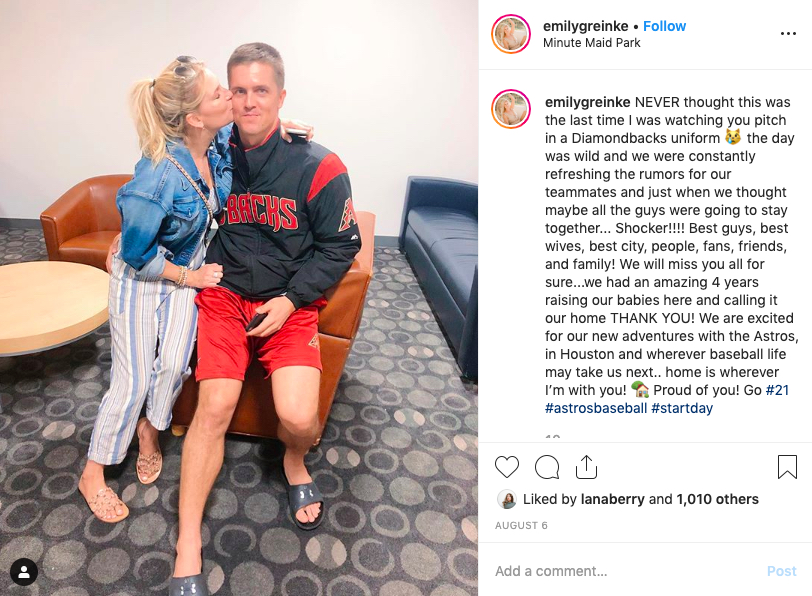Open the Minute Maid Park location
812x596 pixels.
coord(591,43)
